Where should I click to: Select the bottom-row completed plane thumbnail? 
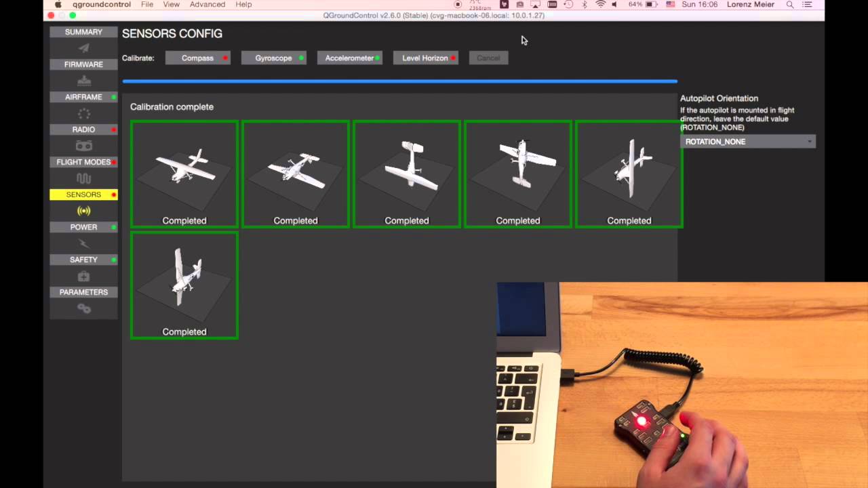[184, 285]
